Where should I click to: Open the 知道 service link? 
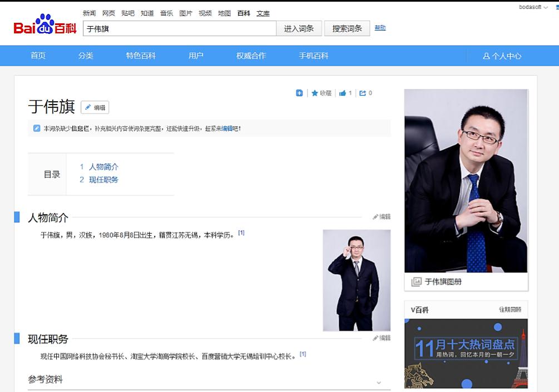147,13
